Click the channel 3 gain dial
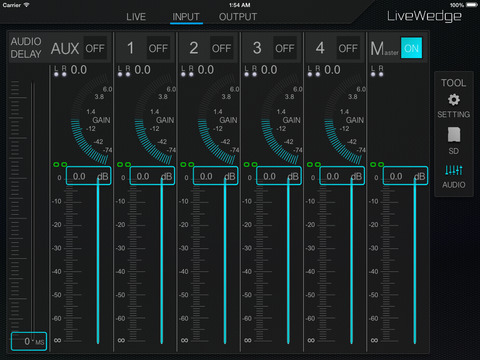The height and width of the screenshot is (360, 480). 281,119
